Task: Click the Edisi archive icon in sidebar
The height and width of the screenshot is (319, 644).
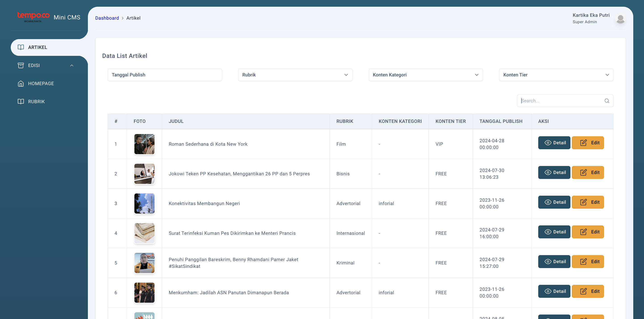Action: [x=21, y=65]
